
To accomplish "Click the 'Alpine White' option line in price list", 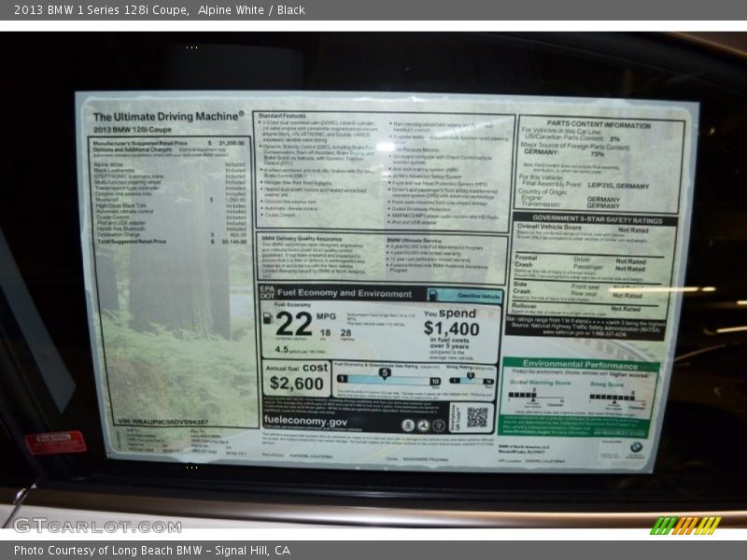I will pyautogui.click(x=170, y=164).
